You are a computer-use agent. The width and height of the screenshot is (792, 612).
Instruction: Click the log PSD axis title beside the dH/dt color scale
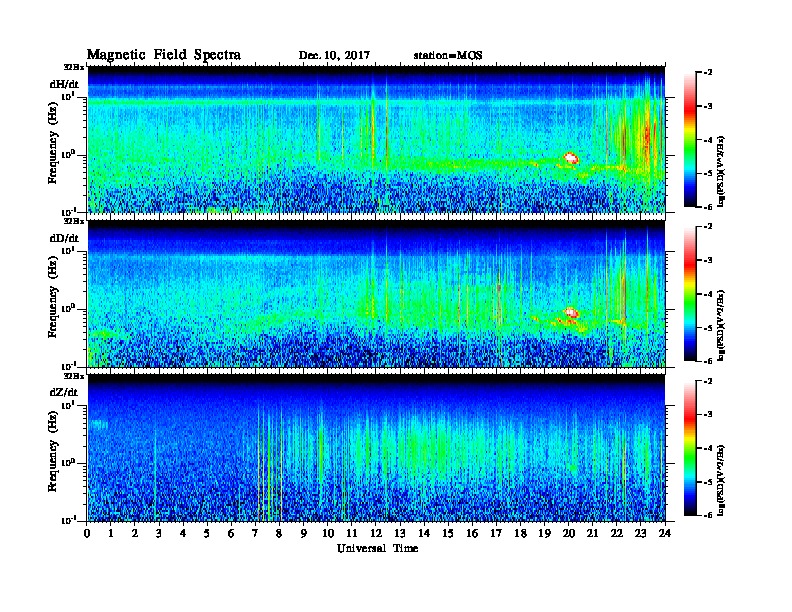click(x=722, y=171)
